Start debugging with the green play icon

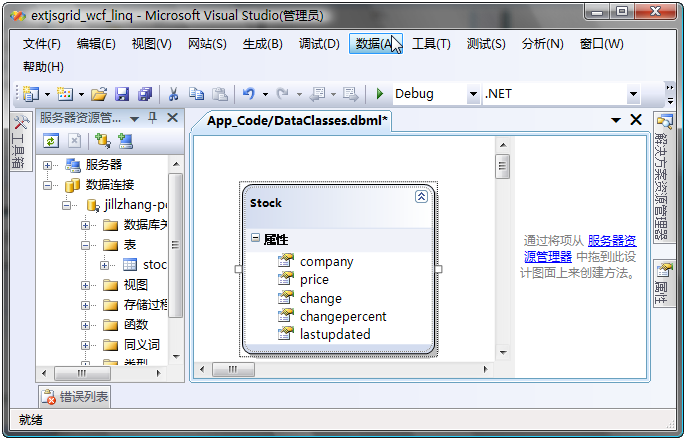(x=380, y=94)
